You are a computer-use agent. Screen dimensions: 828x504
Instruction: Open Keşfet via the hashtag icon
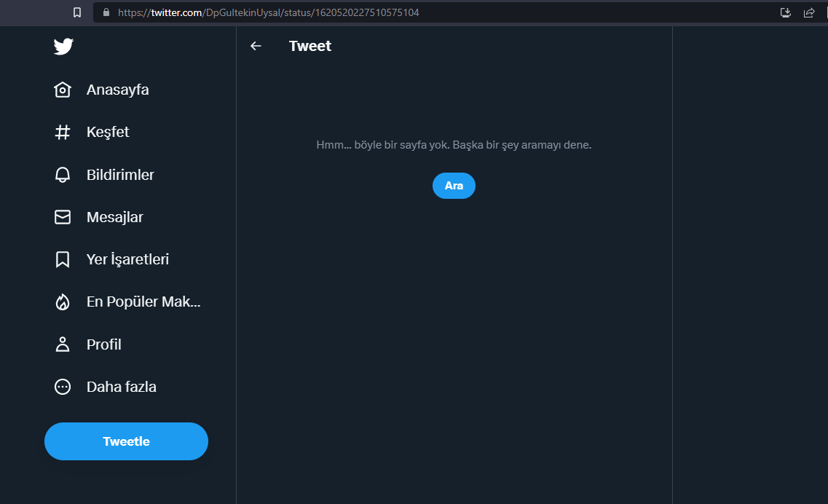pyautogui.click(x=63, y=132)
